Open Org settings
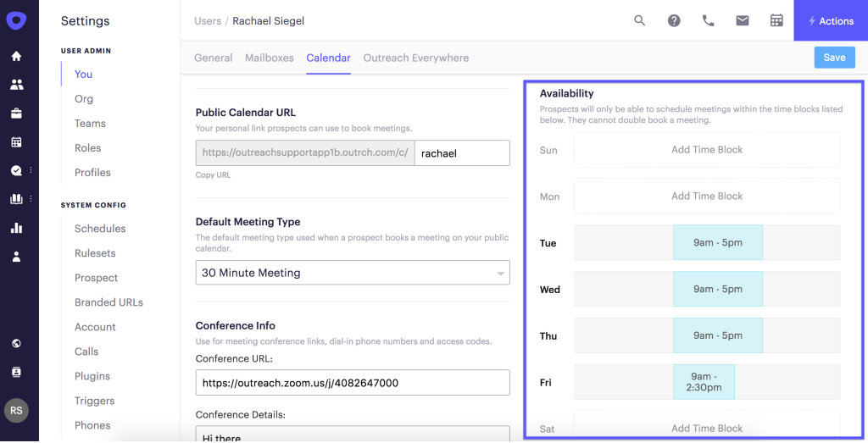868x443 pixels. [x=84, y=99]
